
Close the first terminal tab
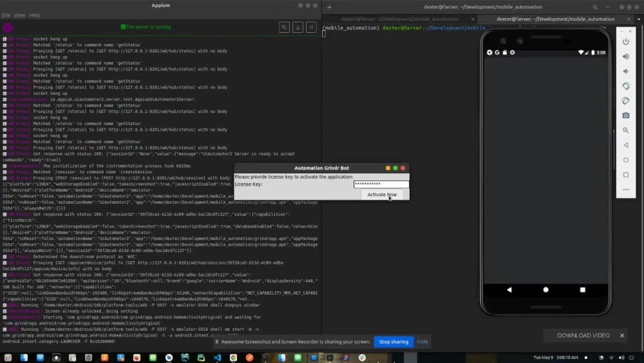point(473,19)
